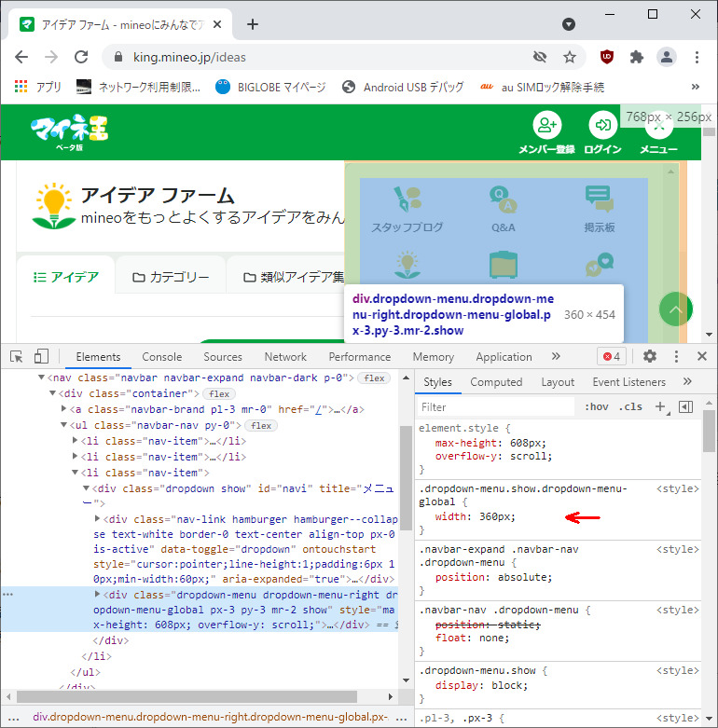Viewport: 718px width, 728px height.
Task: Collapse the ul navbar-nav tree node
Action: tap(63, 425)
